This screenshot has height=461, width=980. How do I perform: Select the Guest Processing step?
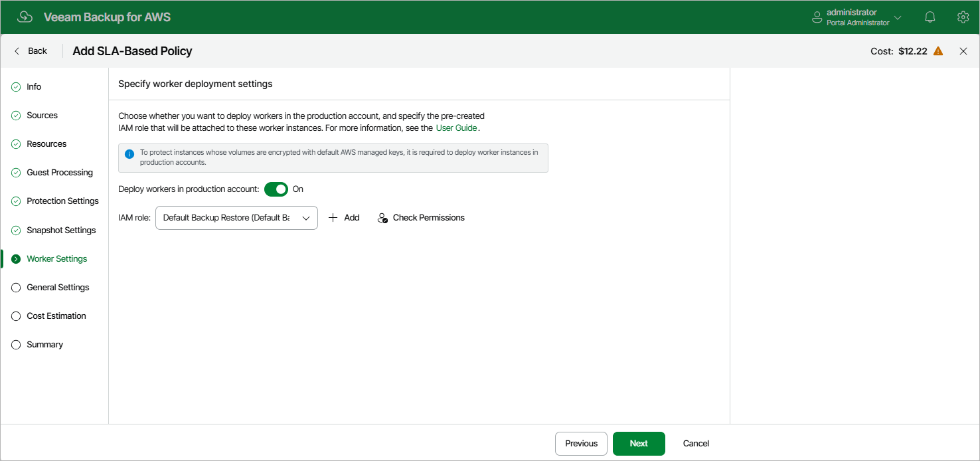click(60, 173)
